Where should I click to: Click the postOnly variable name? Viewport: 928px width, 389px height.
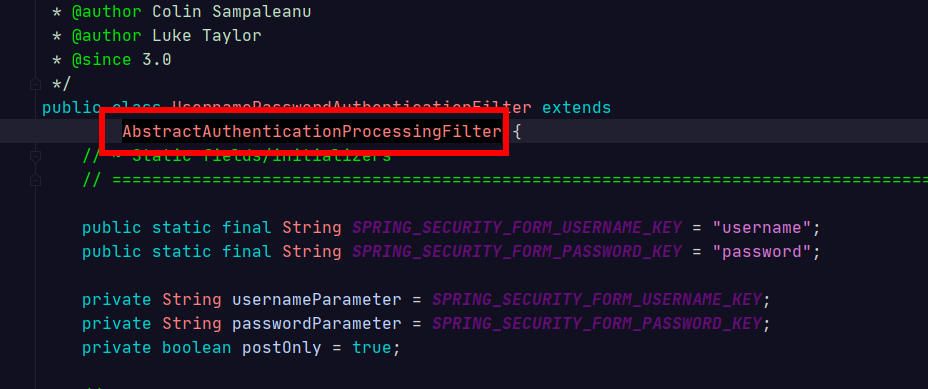tap(281, 348)
